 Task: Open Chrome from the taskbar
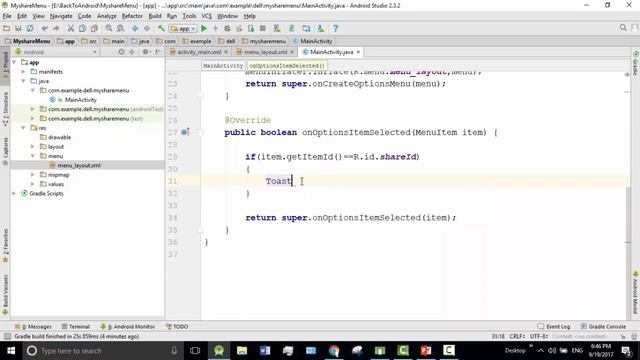click(334, 351)
